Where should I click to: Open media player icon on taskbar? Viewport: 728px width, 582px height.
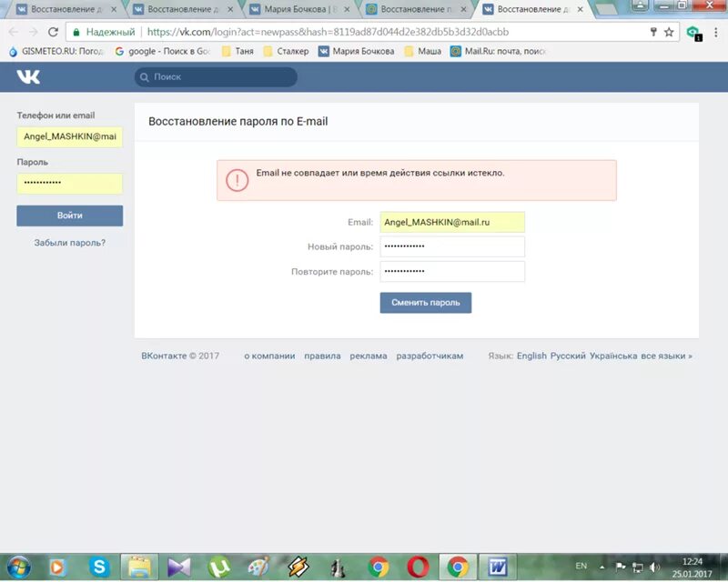click(58, 567)
